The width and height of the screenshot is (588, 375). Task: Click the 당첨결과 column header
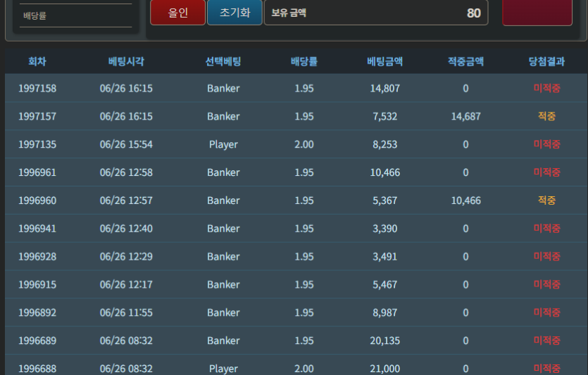click(546, 61)
